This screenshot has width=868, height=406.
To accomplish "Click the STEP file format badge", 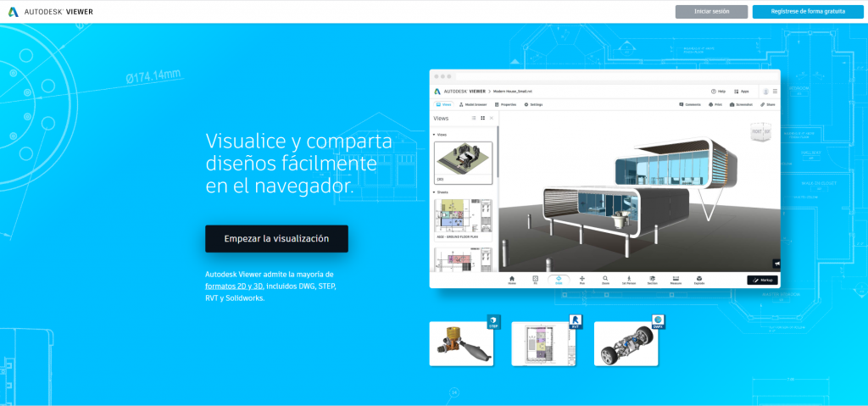I will 494,322.
